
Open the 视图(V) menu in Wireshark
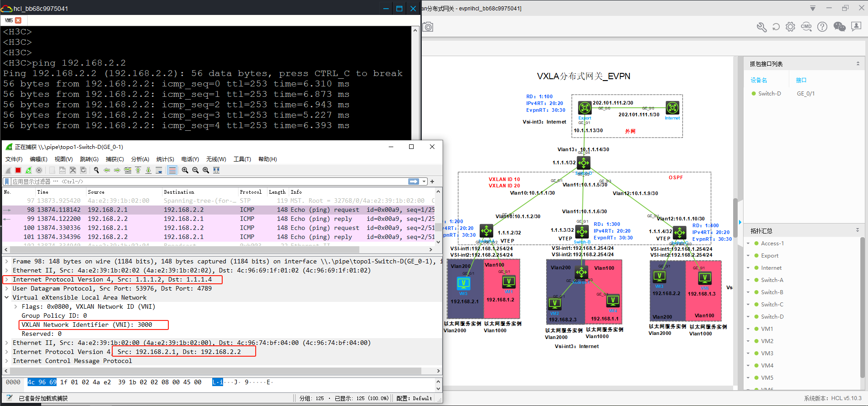(x=63, y=159)
